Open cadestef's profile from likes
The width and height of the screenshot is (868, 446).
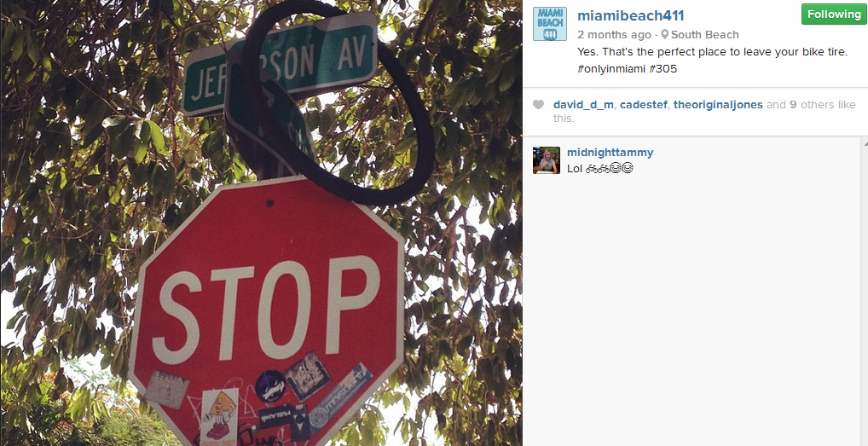(x=643, y=105)
